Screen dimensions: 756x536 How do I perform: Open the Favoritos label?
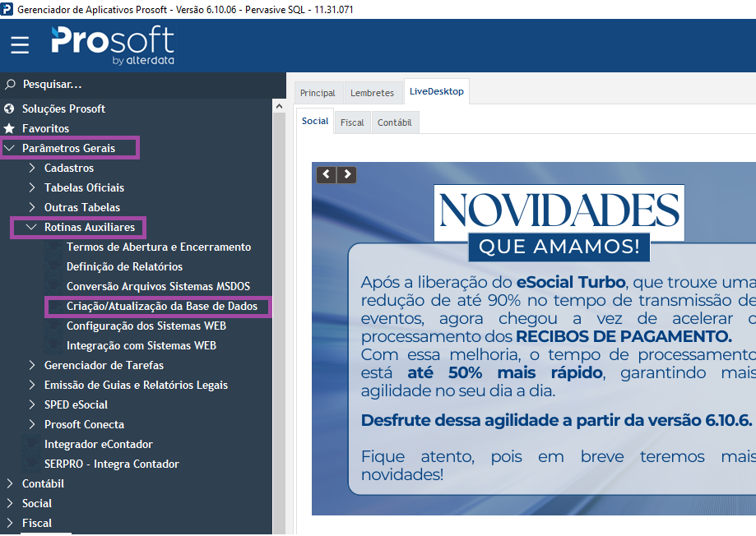pos(45,129)
